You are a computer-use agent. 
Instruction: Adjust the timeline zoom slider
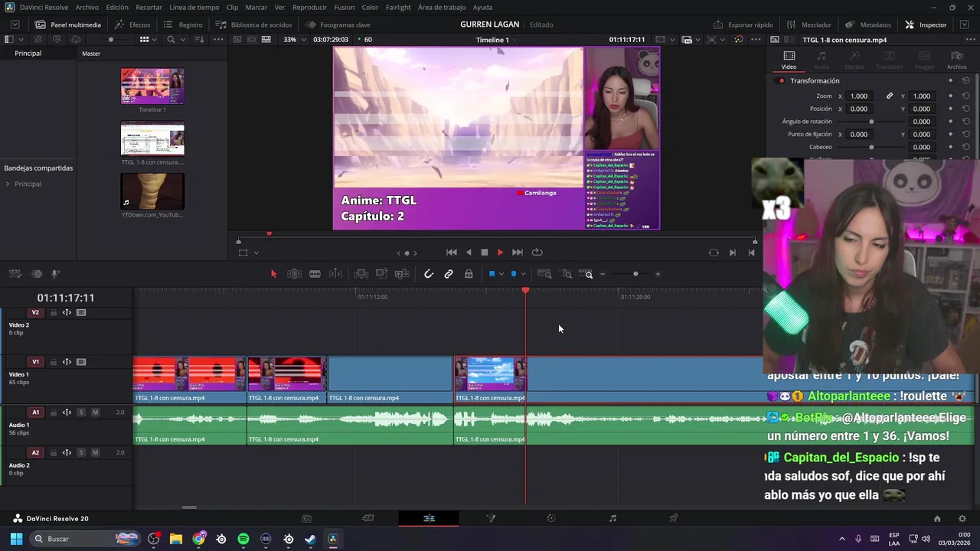coord(635,274)
